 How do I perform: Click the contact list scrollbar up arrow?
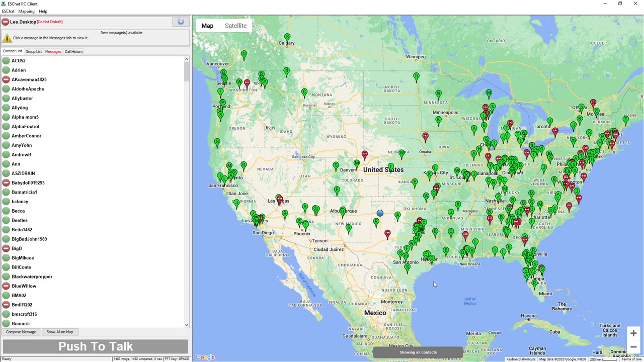pyautogui.click(x=187, y=59)
